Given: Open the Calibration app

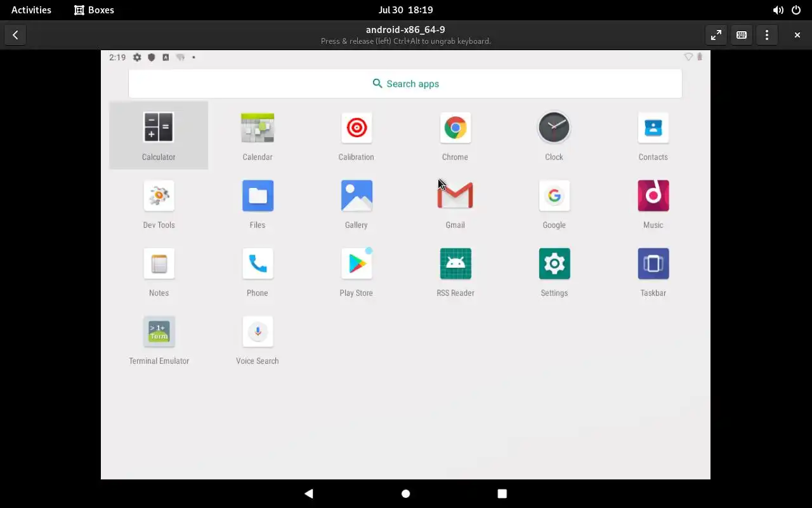Looking at the screenshot, I should click(357, 135).
